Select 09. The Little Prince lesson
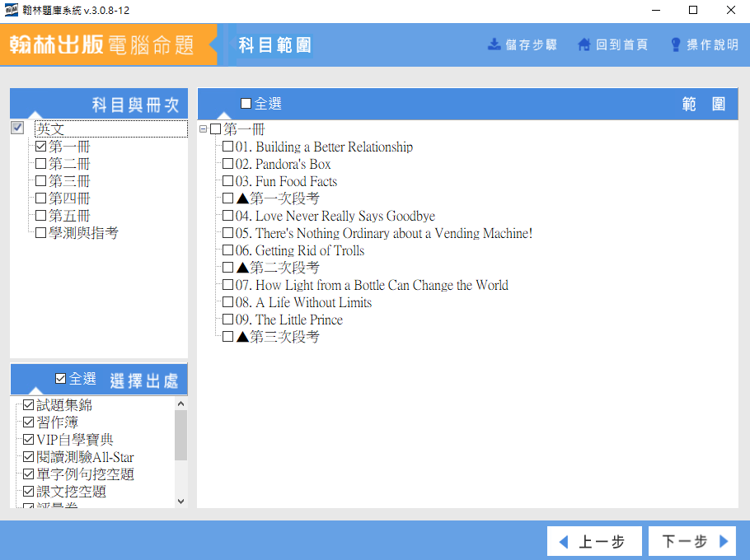 (x=298, y=320)
